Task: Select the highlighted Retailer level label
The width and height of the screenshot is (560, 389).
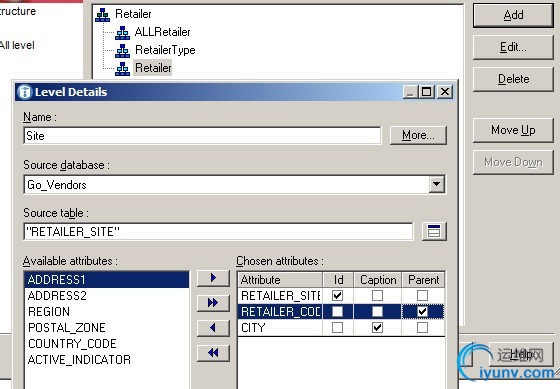Action: pyautogui.click(x=153, y=68)
